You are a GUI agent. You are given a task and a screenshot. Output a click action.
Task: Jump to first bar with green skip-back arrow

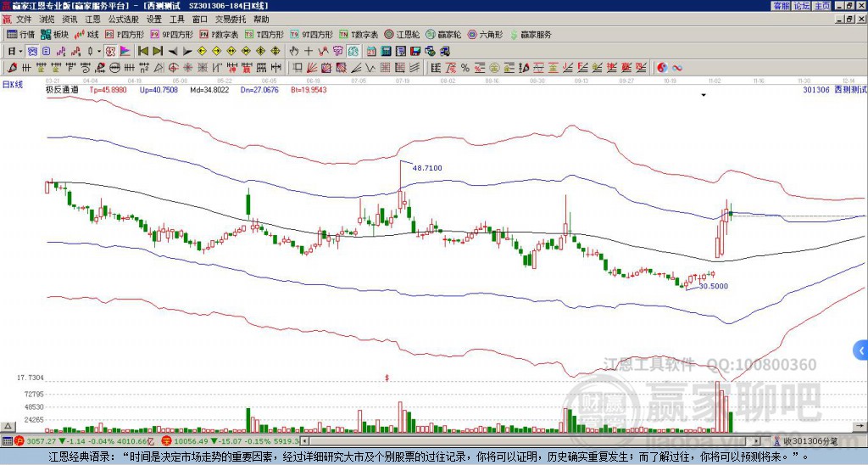(x=142, y=52)
